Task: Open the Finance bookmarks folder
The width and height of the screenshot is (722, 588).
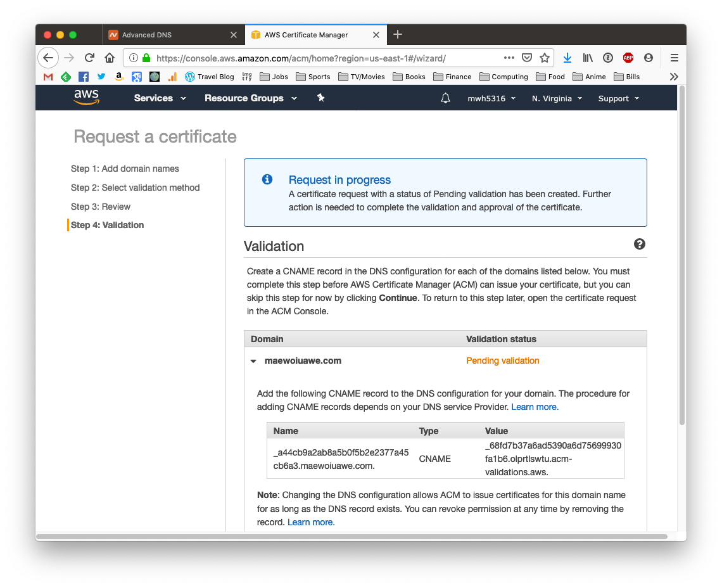Action: (452, 77)
